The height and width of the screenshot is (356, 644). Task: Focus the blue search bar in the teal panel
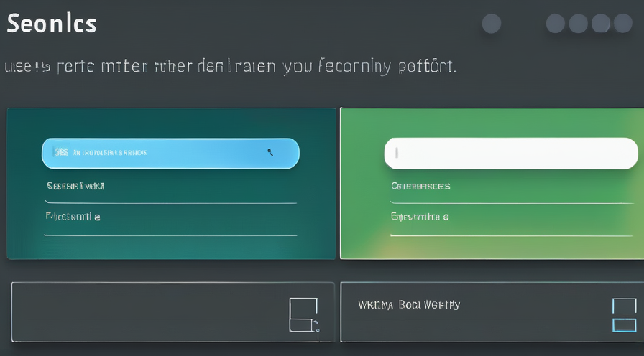(x=170, y=154)
